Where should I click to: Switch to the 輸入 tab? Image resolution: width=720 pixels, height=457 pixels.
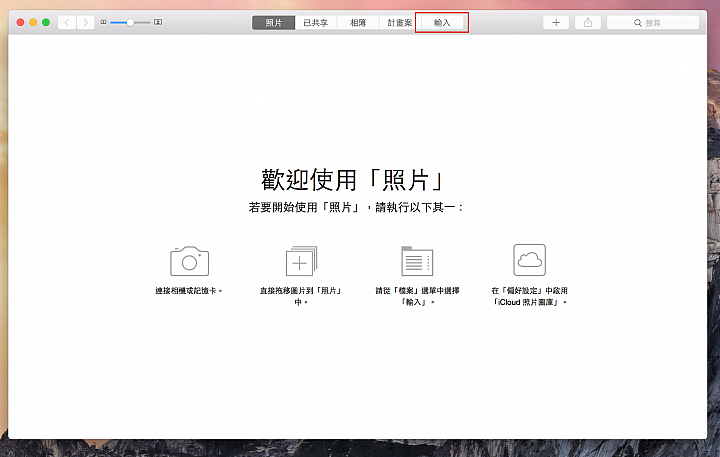pos(442,23)
